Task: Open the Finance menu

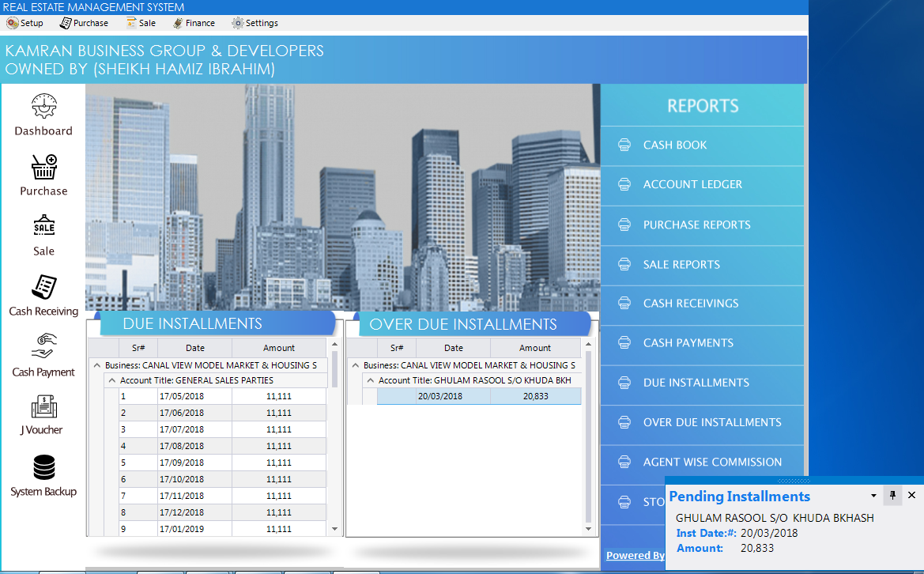Action: click(x=194, y=23)
